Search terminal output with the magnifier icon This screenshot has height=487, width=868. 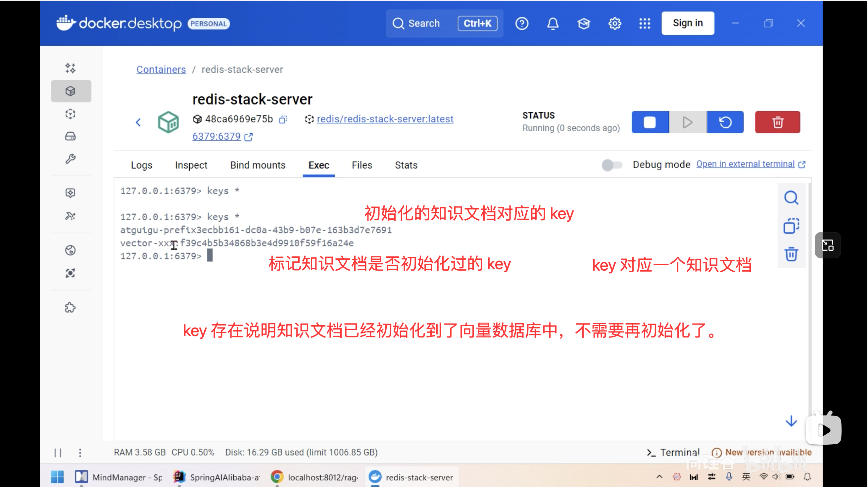pyautogui.click(x=792, y=198)
